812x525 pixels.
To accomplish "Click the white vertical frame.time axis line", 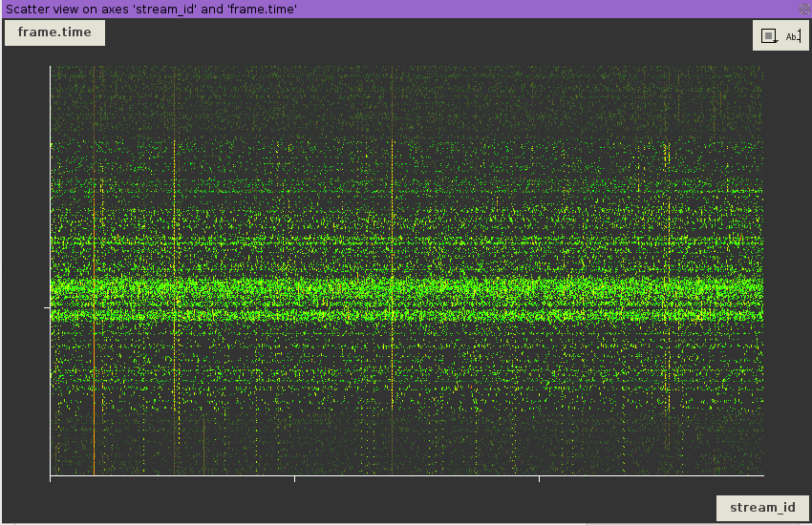I will [50, 191].
